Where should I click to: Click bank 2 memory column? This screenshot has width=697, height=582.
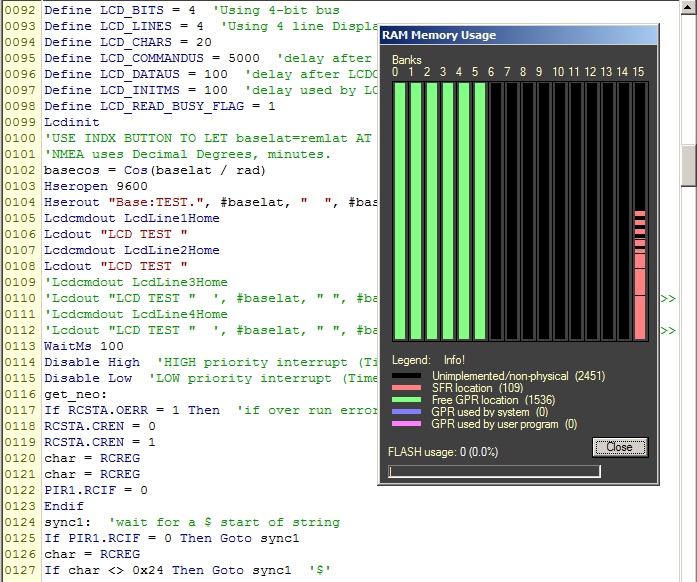point(432,211)
